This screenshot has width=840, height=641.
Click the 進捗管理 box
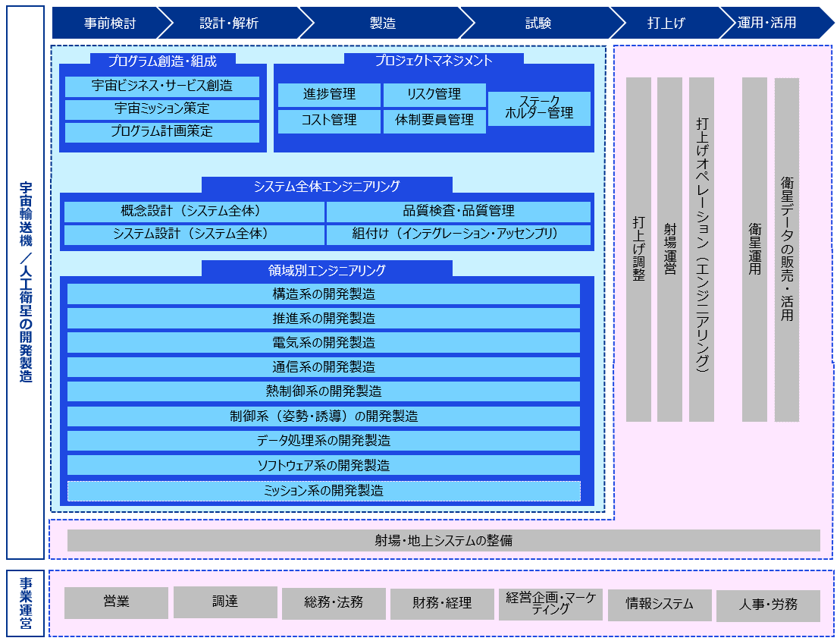329,94
